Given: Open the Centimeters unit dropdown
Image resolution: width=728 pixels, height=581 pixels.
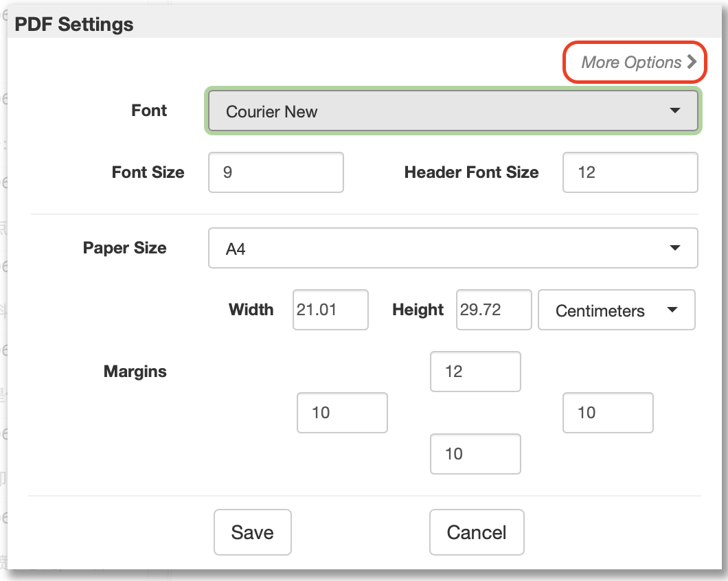Looking at the screenshot, I should 616,310.
